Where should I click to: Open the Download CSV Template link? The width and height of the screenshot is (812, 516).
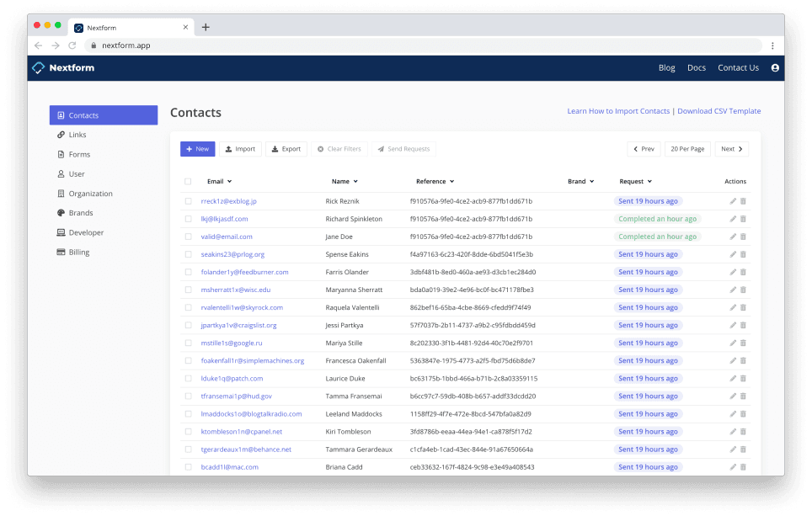click(720, 110)
